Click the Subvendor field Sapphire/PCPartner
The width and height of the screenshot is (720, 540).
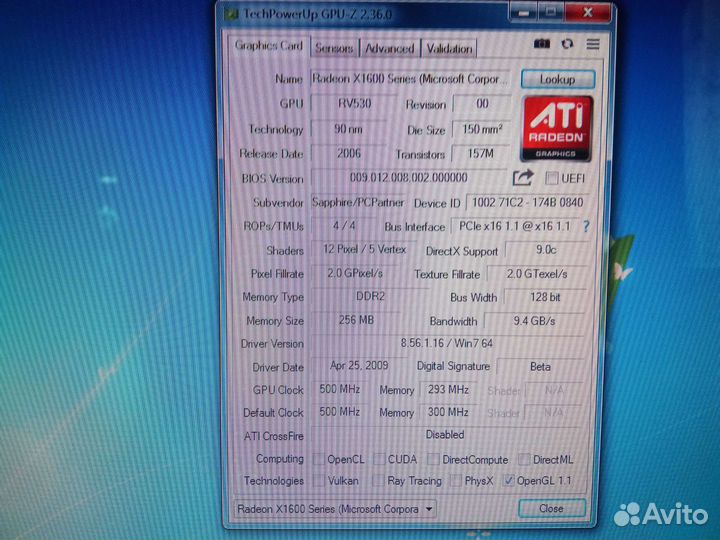click(358, 202)
